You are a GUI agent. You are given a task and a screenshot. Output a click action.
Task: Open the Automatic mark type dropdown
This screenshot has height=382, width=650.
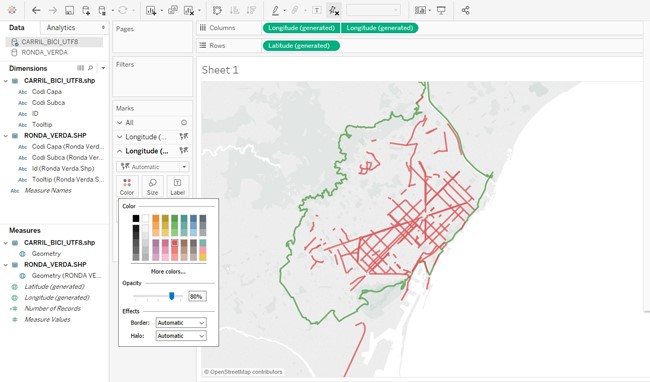153,167
